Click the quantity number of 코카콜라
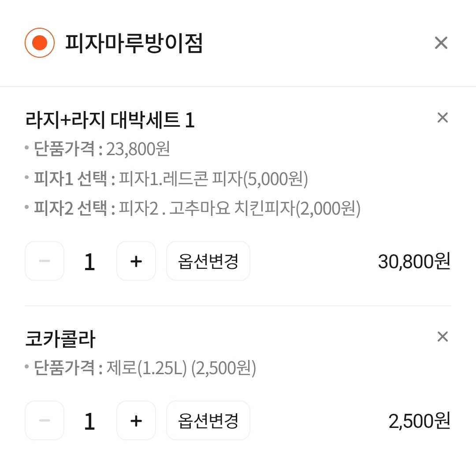The width and height of the screenshot is (476, 457). (89, 421)
